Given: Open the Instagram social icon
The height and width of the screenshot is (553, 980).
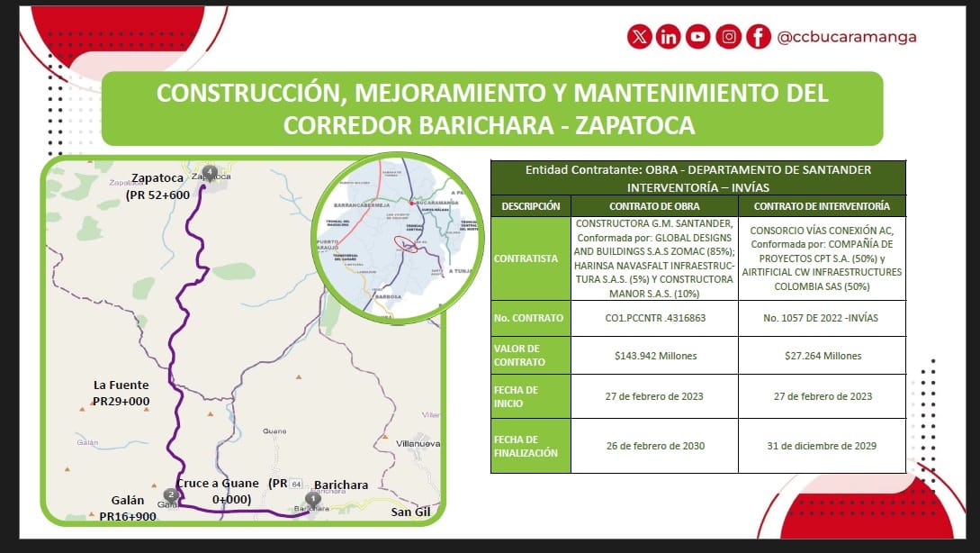Looking at the screenshot, I should [729, 37].
